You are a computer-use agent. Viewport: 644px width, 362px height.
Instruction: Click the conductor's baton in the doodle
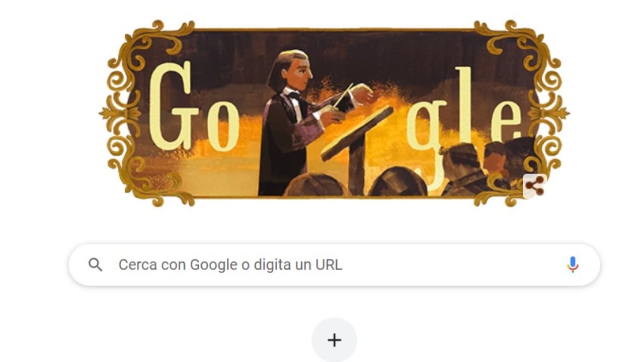343,95
